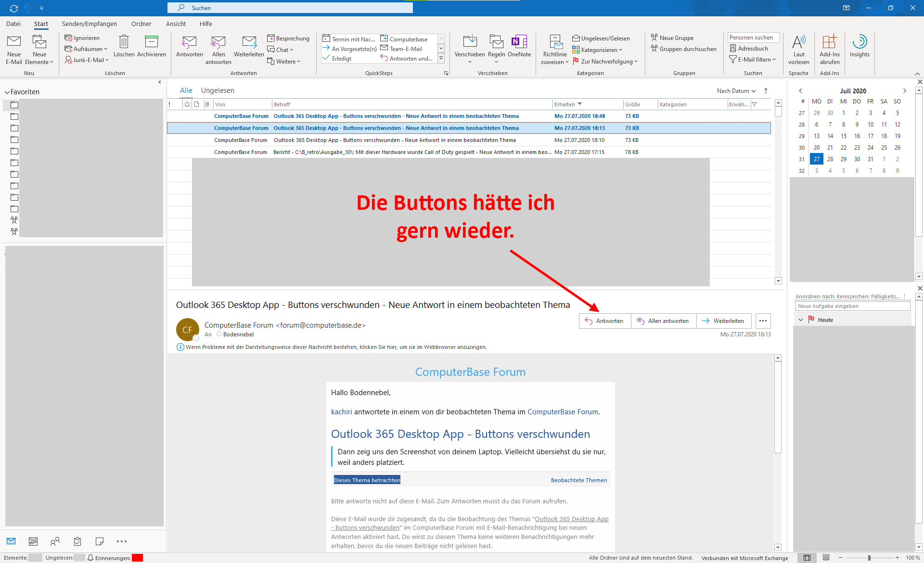924x563 pixels.
Task: Open tasks view in bottom navigation
Action: point(77,541)
